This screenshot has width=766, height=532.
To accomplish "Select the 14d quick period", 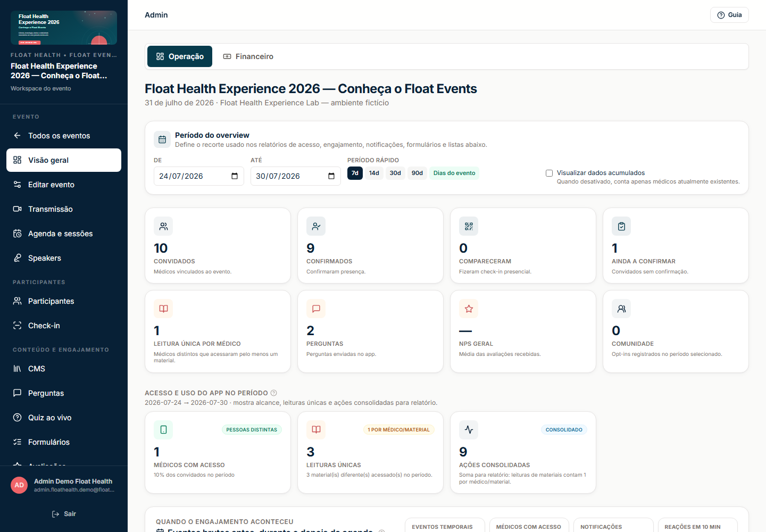I will click(x=374, y=173).
